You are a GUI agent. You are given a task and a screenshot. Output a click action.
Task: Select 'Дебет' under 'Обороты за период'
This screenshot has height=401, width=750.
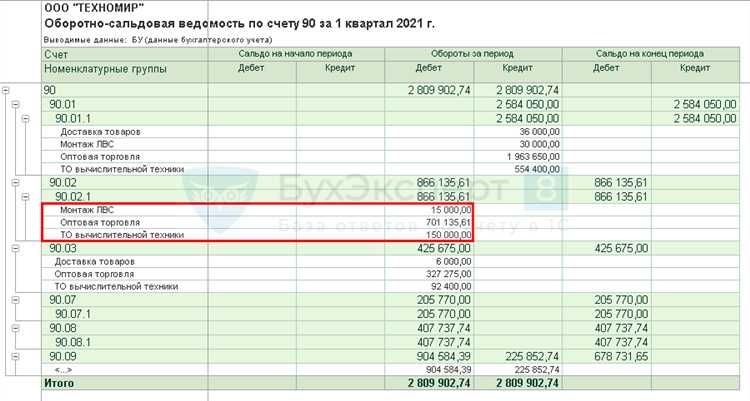click(429, 68)
